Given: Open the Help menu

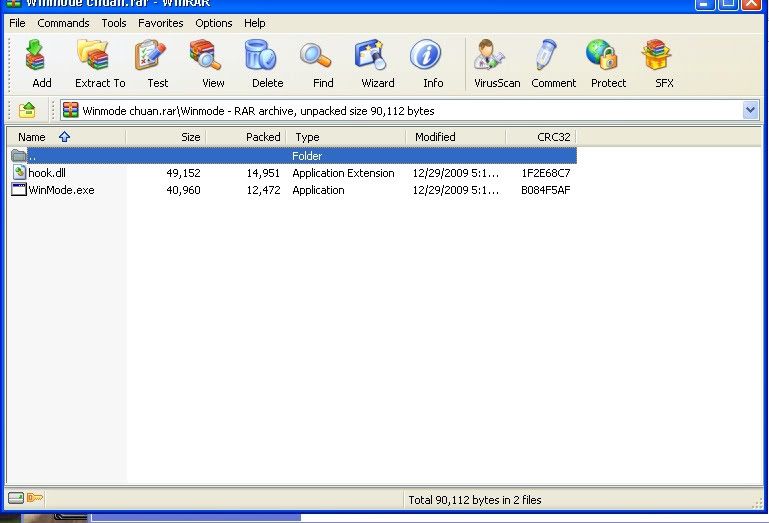Looking at the screenshot, I should coord(255,23).
